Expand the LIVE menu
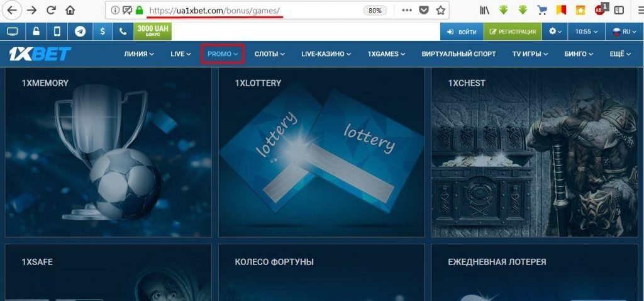Image resolution: width=644 pixels, height=301 pixels. pyautogui.click(x=180, y=54)
